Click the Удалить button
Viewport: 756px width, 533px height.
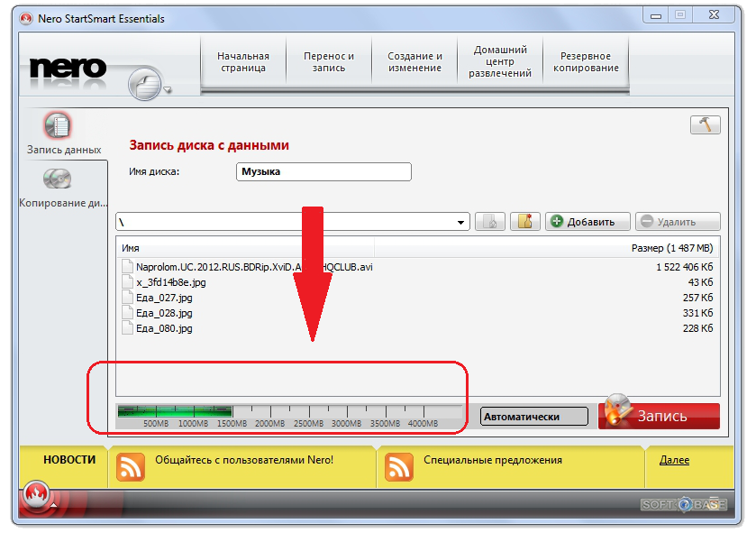[x=678, y=222]
